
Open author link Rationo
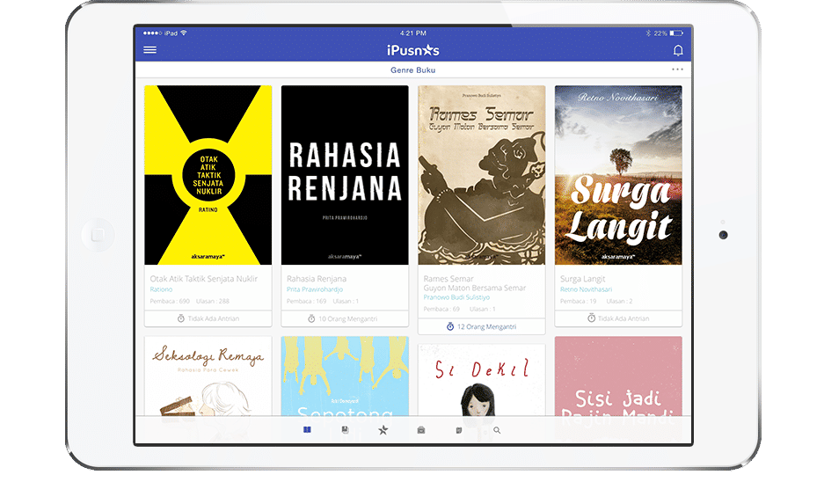pyautogui.click(x=161, y=289)
